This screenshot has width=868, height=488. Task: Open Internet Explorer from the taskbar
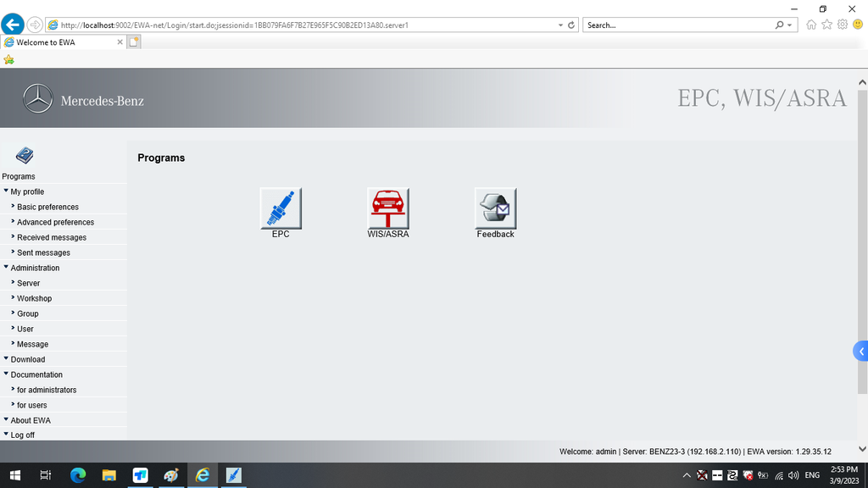(x=203, y=475)
